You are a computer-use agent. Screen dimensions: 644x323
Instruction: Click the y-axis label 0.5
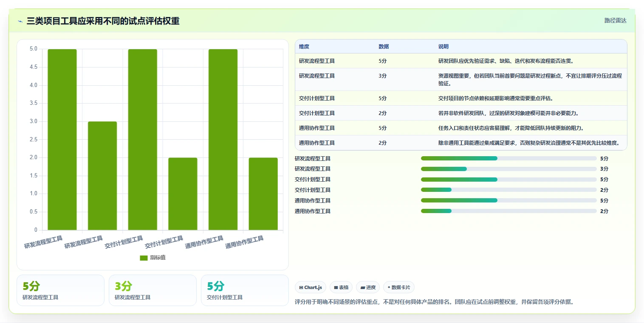coord(33,212)
